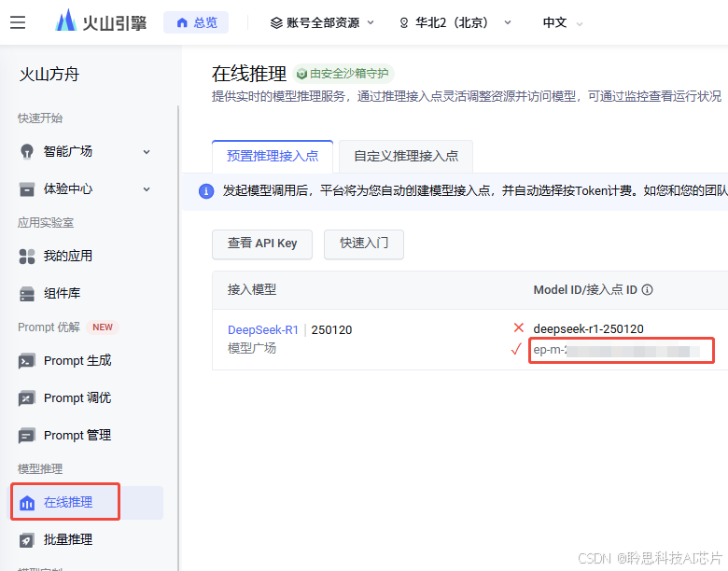Open the 总览 overview home button

196,22
